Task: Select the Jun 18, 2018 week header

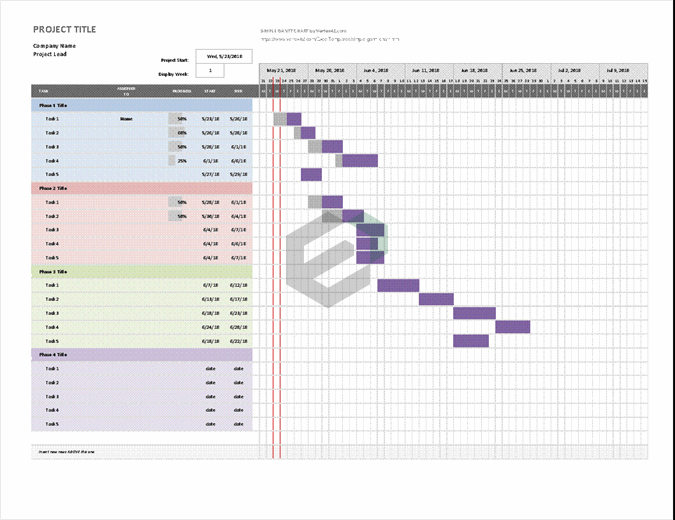Action: click(474, 71)
